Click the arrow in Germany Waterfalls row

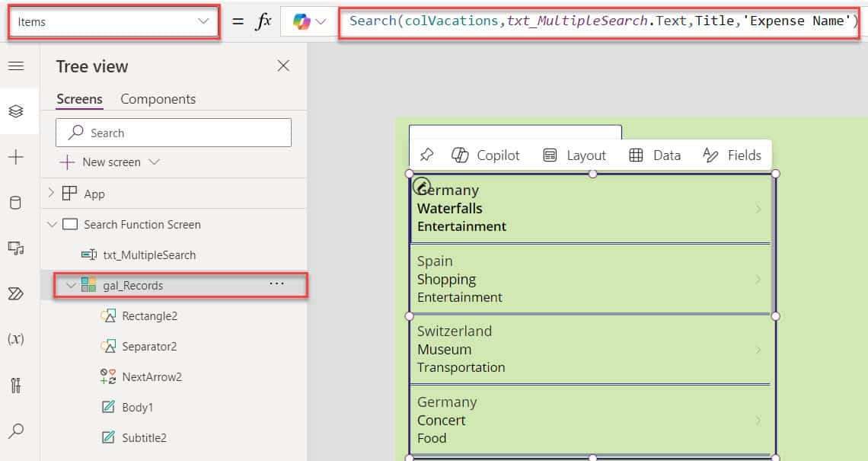click(x=758, y=209)
